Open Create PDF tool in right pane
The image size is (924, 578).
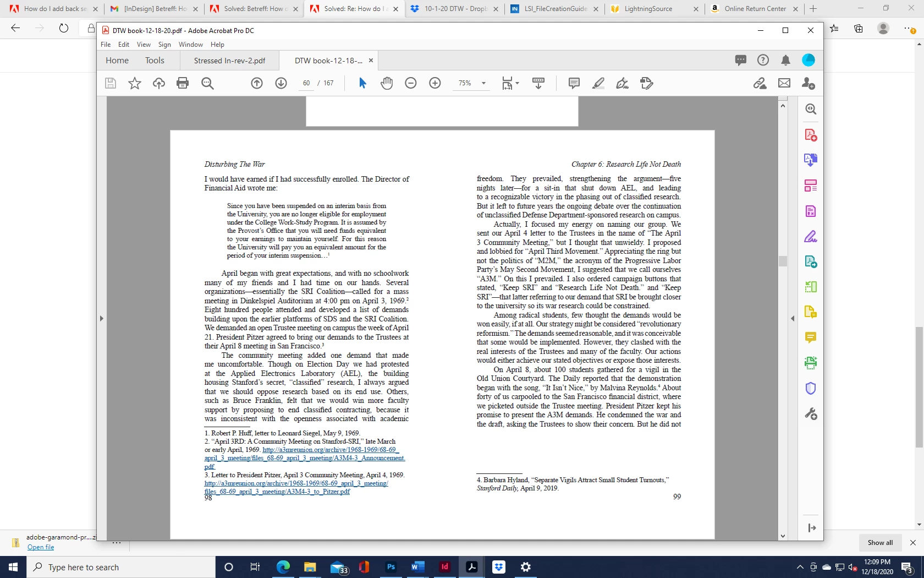(811, 135)
